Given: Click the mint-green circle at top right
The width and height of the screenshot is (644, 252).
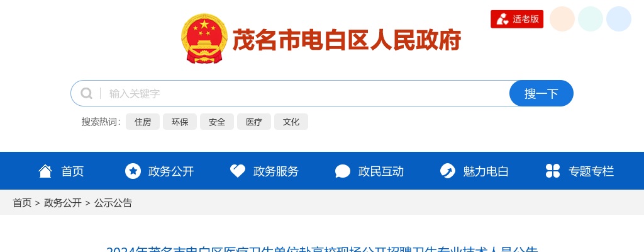Looking at the screenshot, I should point(590,19).
